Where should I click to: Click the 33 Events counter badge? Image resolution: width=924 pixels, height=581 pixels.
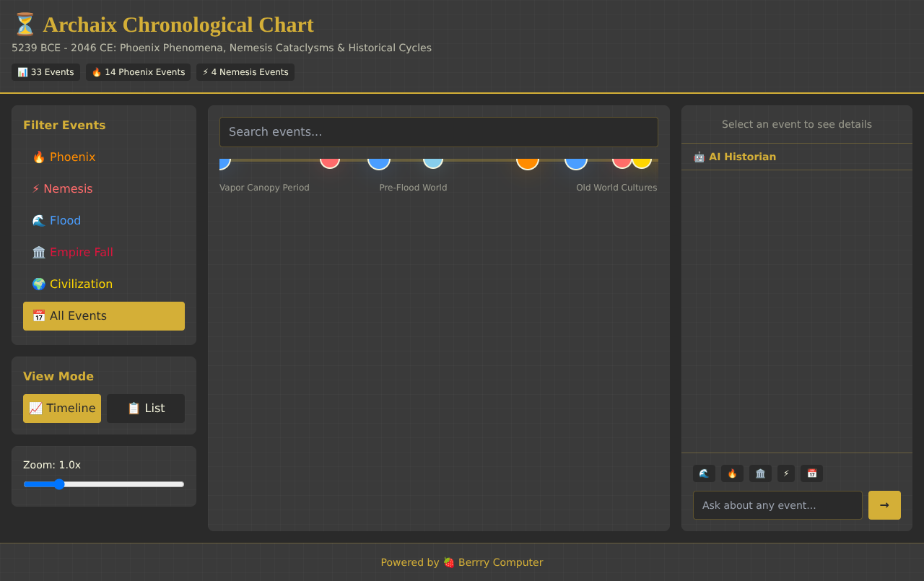[45, 71]
